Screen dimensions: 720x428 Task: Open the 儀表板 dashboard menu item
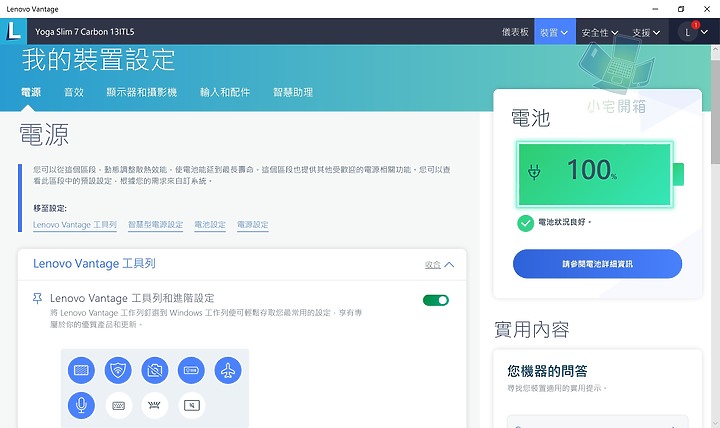pyautogui.click(x=515, y=32)
